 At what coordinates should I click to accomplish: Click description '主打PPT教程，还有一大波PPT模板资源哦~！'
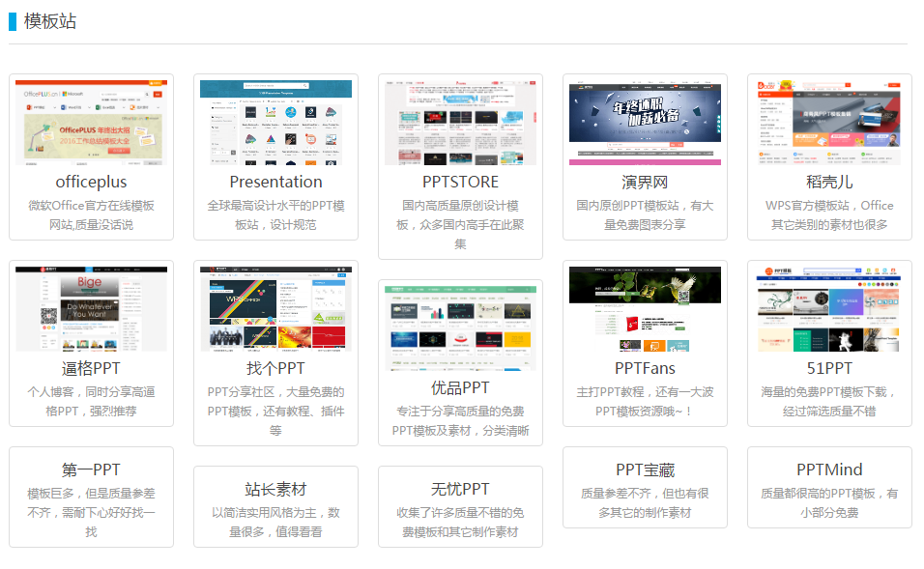coord(645,402)
